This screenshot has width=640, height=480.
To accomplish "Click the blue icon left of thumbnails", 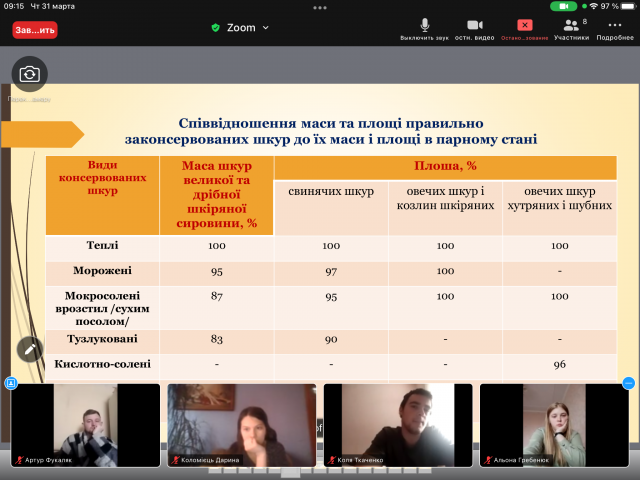I will pyautogui.click(x=11, y=383).
